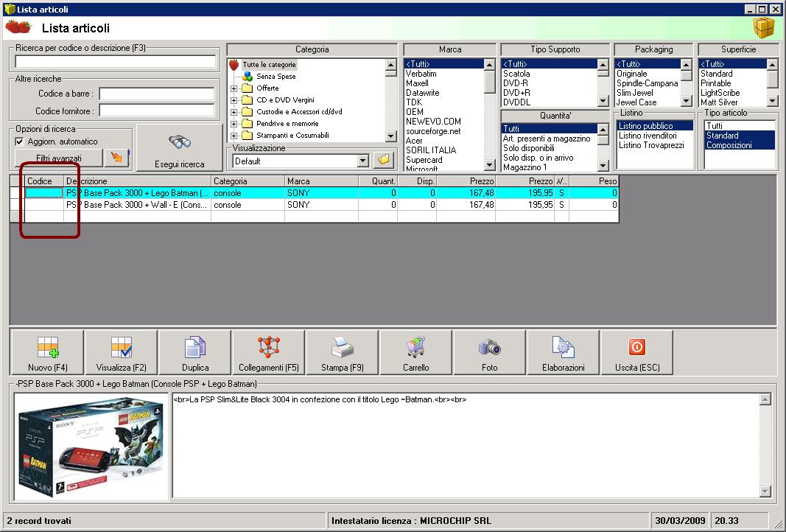
Task: Click the Quant. column header
Action: tap(378, 181)
